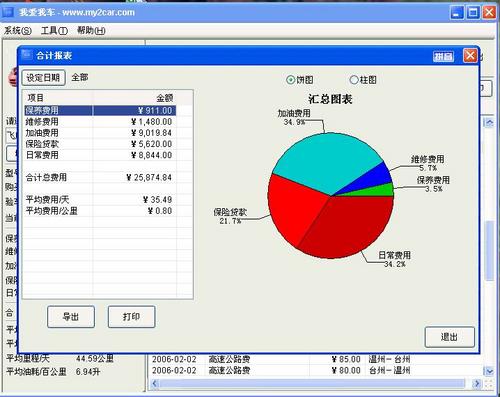This screenshot has width=500, height=397.
Task: Click the 打印 print button
Action: tap(131, 317)
